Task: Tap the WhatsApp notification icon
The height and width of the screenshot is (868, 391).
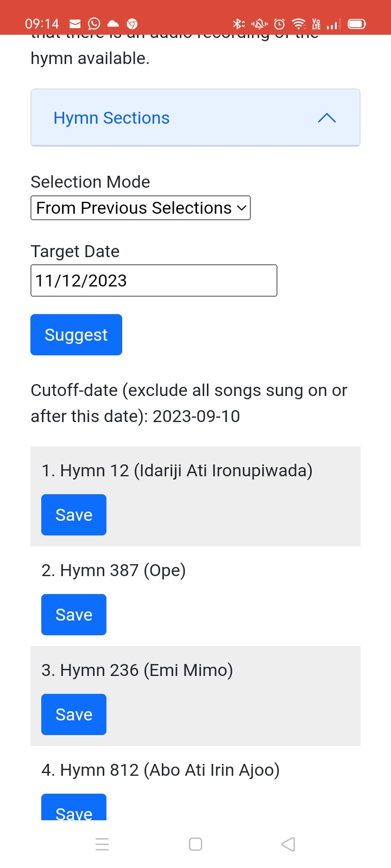Action: click(x=94, y=24)
